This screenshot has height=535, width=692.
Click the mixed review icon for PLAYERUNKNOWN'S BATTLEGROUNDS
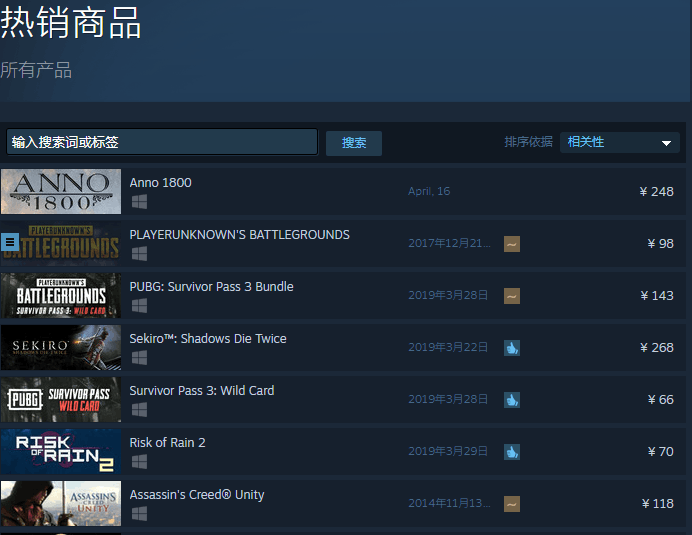[511, 243]
